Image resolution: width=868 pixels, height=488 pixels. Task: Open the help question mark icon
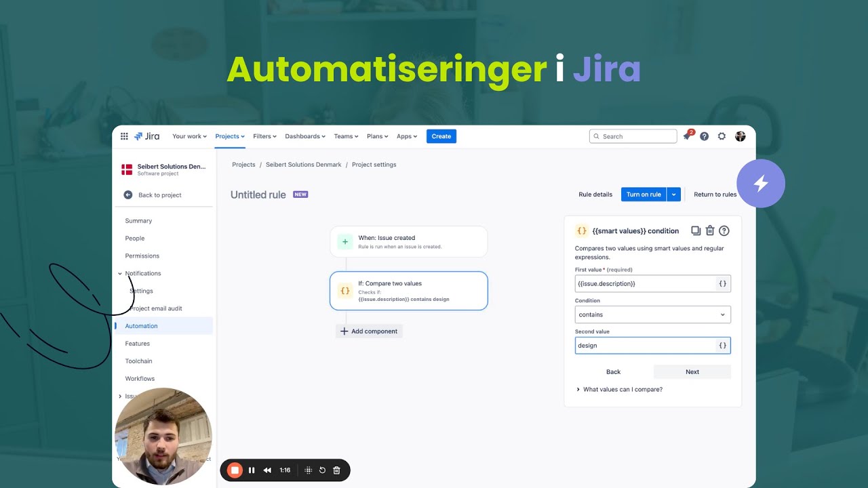pyautogui.click(x=705, y=136)
